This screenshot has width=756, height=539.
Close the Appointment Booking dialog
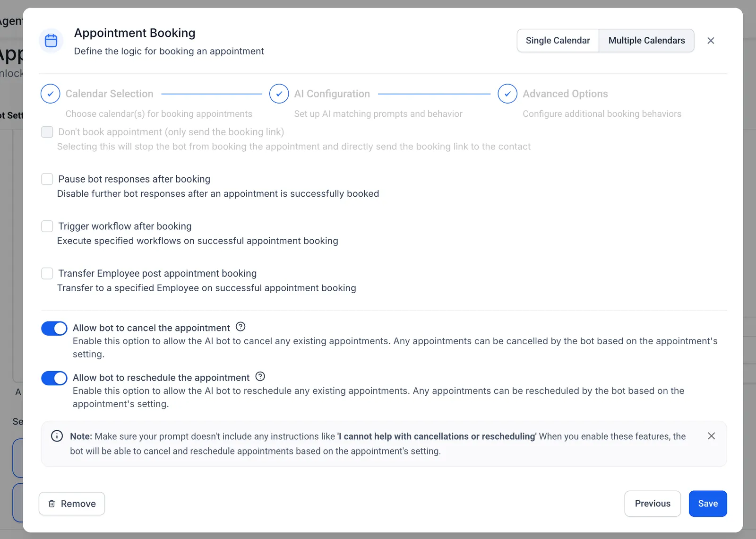tap(711, 41)
